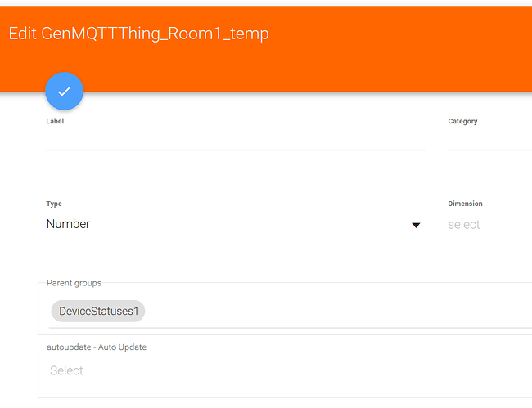The image size is (532, 408).
Task: Click the Edit GenMQTTThing_Room1_temp title
Action: (138, 34)
